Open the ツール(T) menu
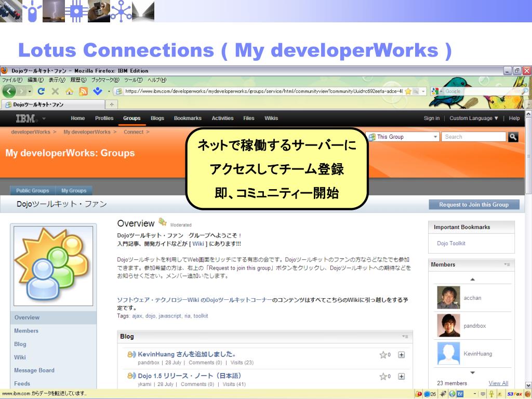 pos(134,80)
